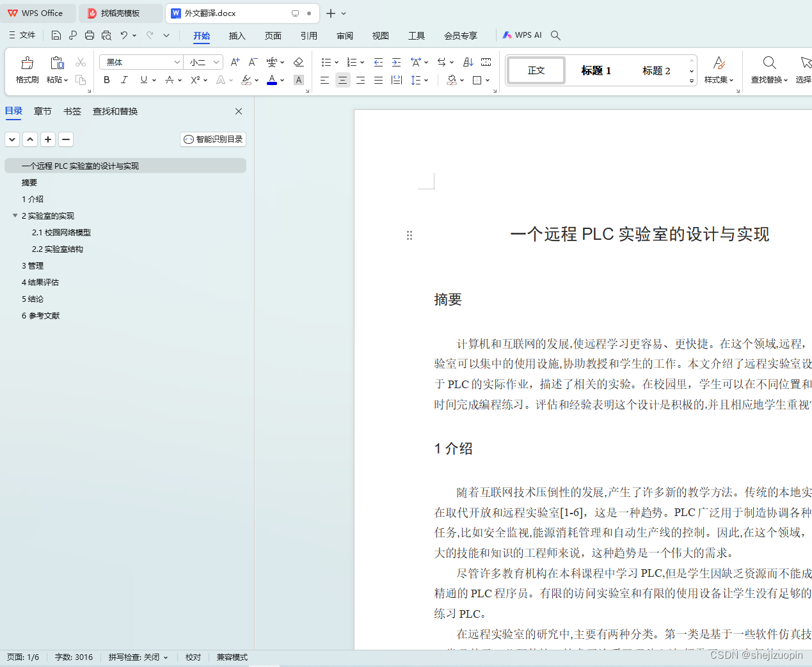Click the Increase Indent icon
This screenshot has width=812, height=667.
point(396,62)
